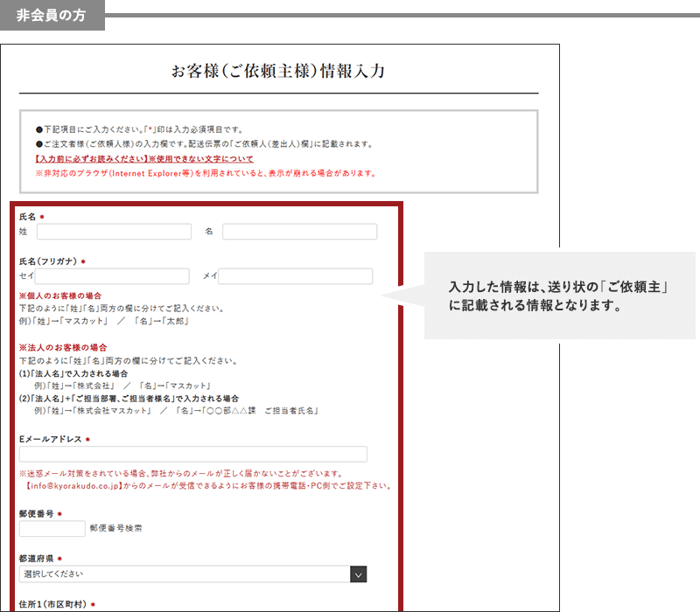Focus the メイ furigana input field
The width and height of the screenshot is (700, 612).
click(x=295, y=276)
